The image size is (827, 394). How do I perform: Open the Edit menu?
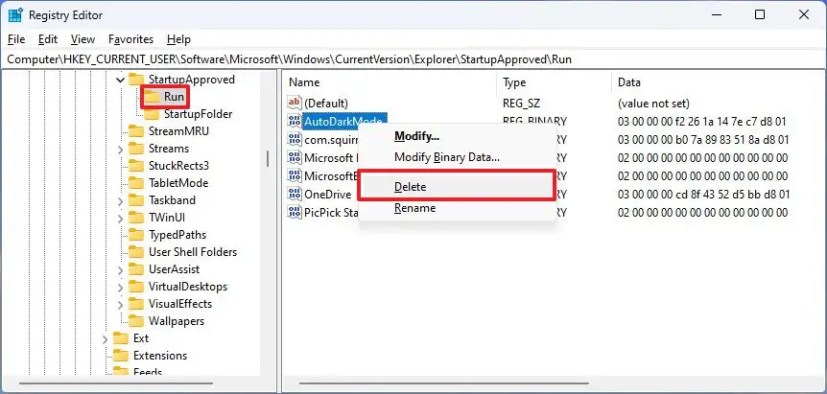48,40
